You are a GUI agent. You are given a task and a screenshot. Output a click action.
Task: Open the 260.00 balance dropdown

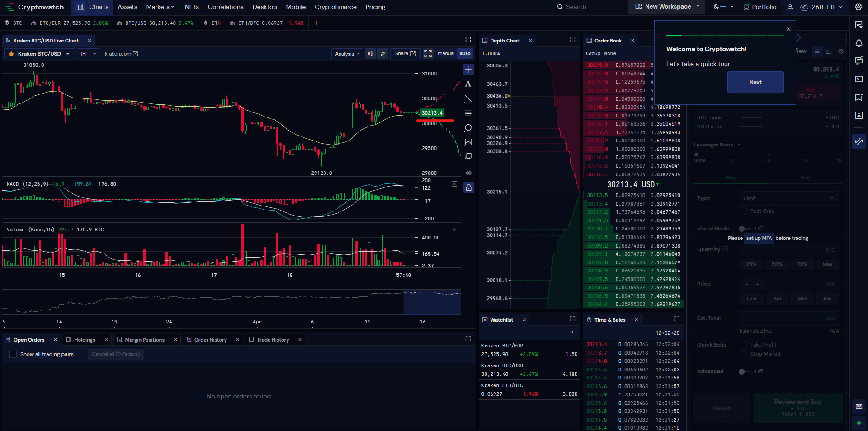821,7
